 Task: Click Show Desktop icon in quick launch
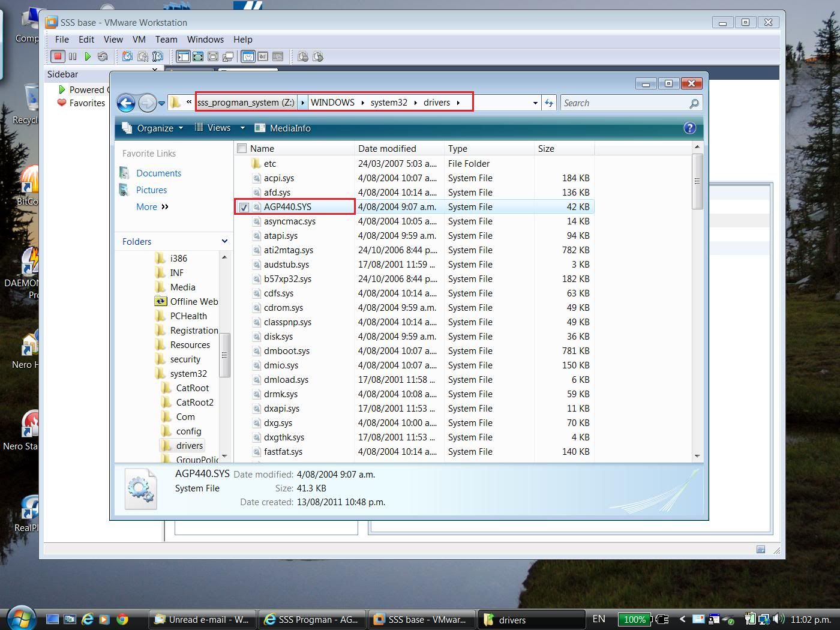point(53,619)
